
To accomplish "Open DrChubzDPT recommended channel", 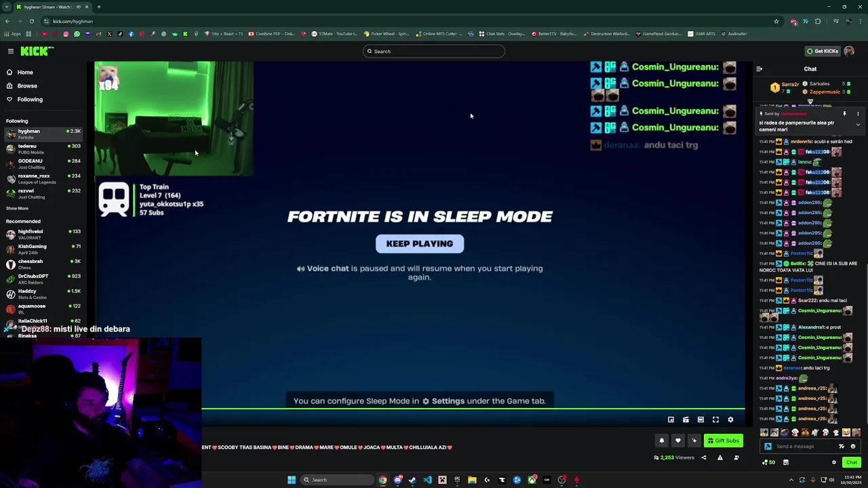I will click(43, 279).
